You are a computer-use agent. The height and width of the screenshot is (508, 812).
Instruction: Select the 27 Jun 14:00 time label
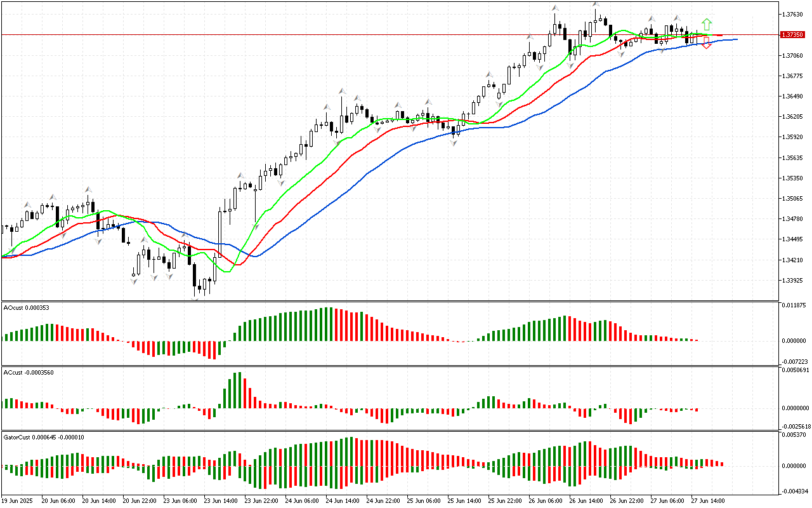pos(708,500)
